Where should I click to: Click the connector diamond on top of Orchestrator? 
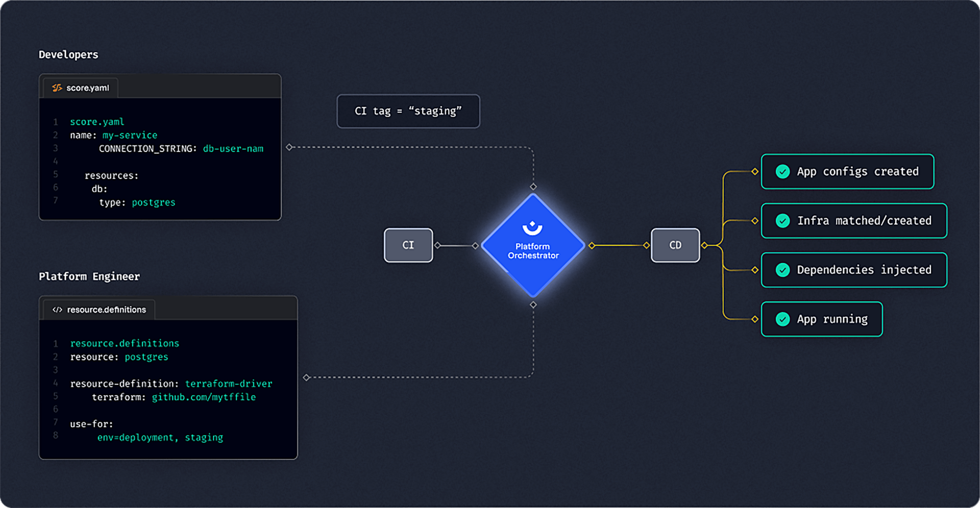click(x=533, y=187)
